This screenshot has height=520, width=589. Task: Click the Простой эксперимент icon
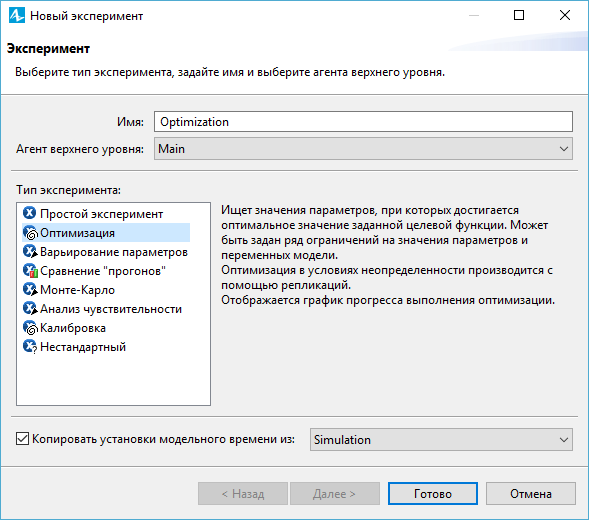(x=30, y=213)
